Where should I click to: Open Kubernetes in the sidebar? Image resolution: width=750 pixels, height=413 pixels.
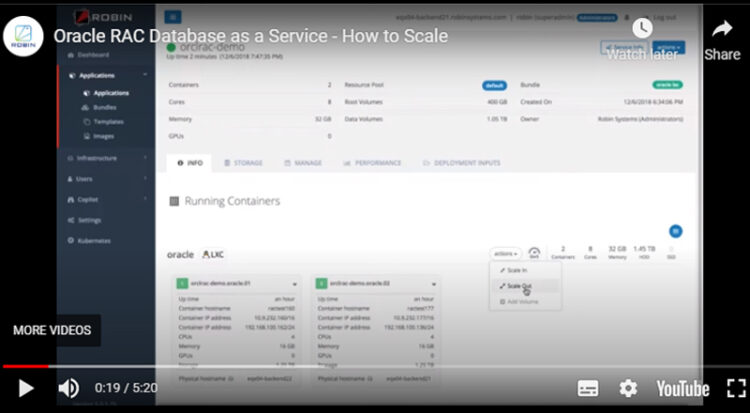point(89,241)
